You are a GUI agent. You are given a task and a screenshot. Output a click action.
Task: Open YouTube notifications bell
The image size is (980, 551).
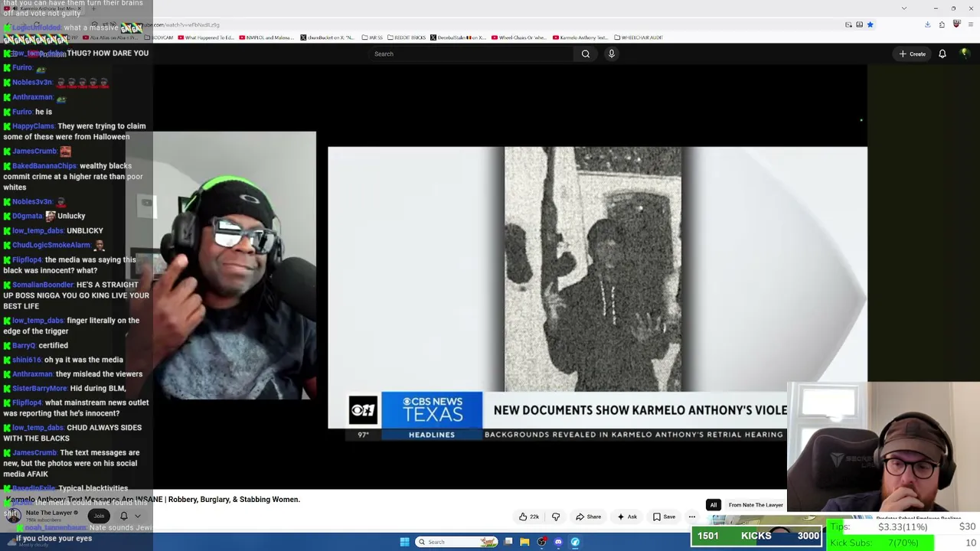click(942, 54)
